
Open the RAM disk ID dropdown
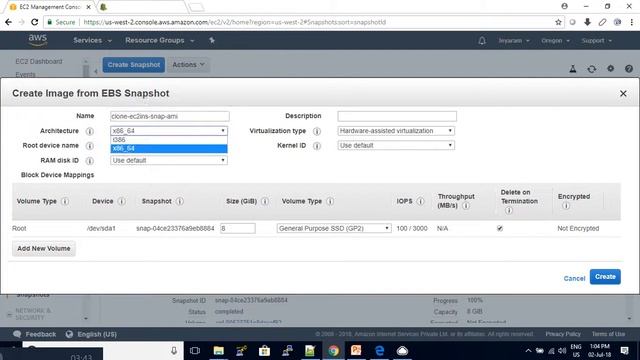point(169,160)
